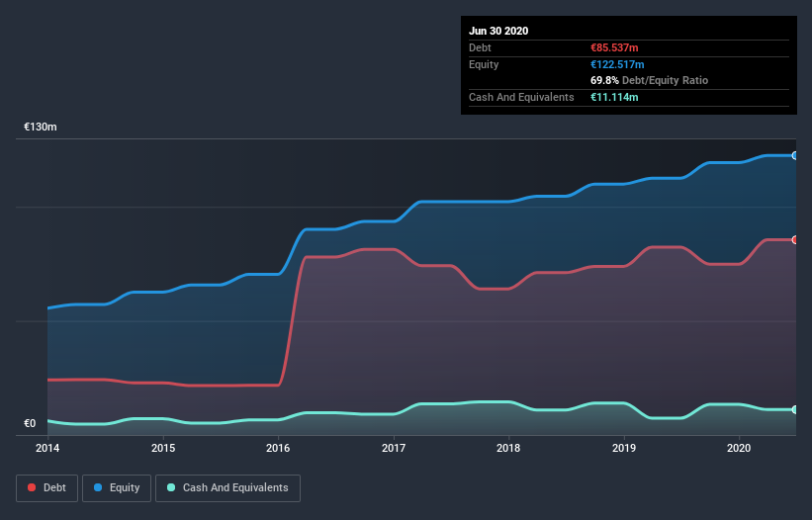The width and height of the screenshot is (812, 520).
Task: Select the Debt endpoint marker at Jun 2020
Action: tap(795, 240)
